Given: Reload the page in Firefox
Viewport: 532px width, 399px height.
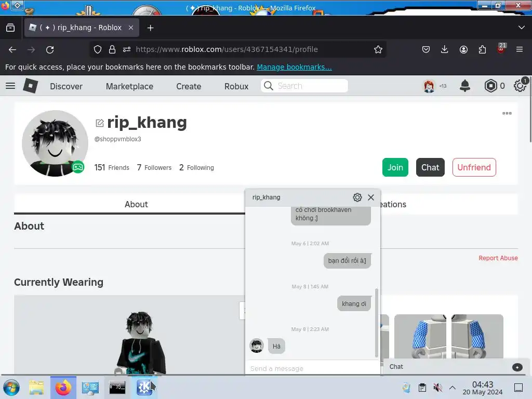Looking at the screenshot, I should [50, 49].
